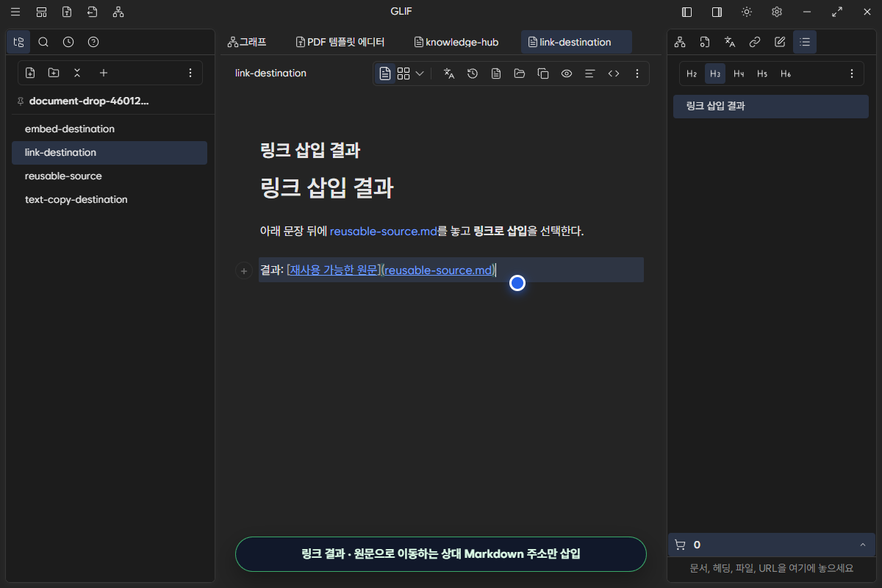The image size is (882, 588).
Task: Click block add plus button beside 결과 line
Action: pyautogui.click(x=244, y=270)
